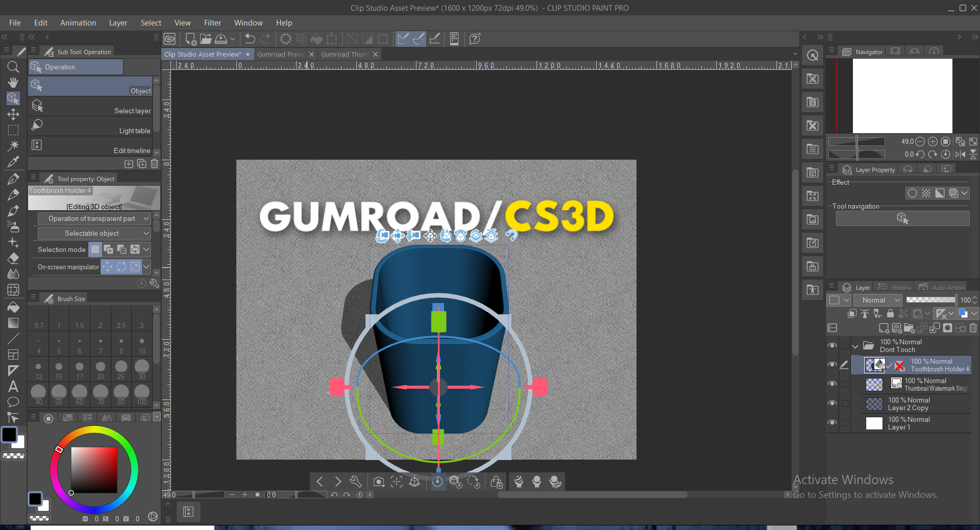
Task: Select the Text tool
Action: tap(13, 386)
